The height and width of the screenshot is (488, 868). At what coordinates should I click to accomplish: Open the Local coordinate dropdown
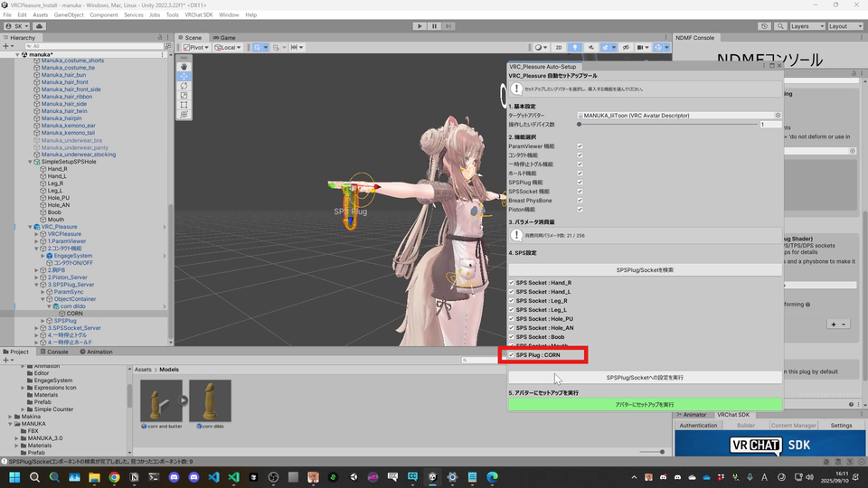(x=228, y=48)
